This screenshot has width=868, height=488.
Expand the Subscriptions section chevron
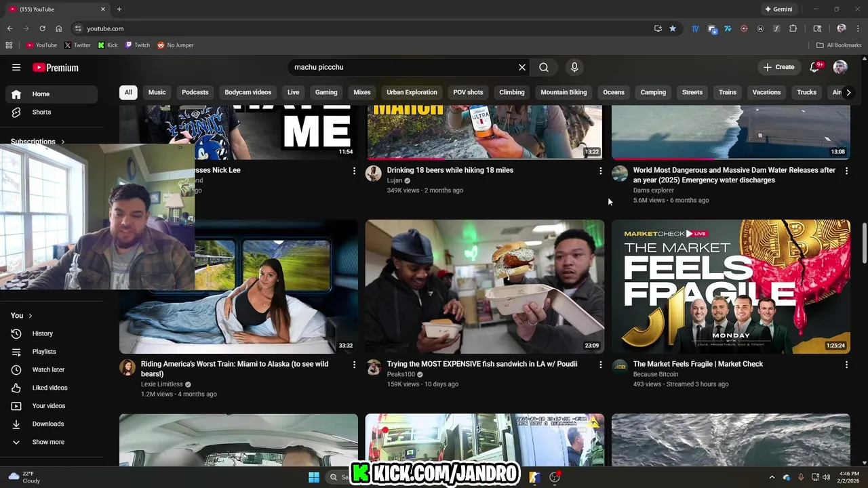point(63,142)
